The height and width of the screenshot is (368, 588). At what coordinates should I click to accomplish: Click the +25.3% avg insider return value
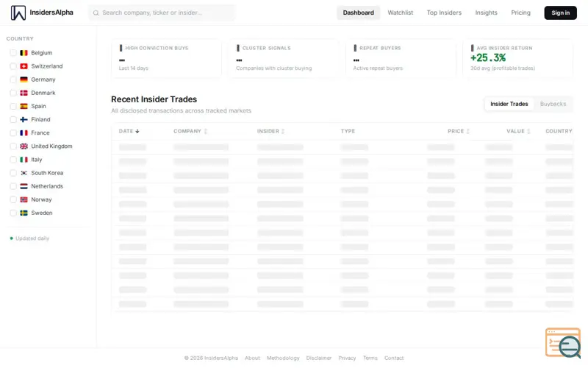coord(488,58)
